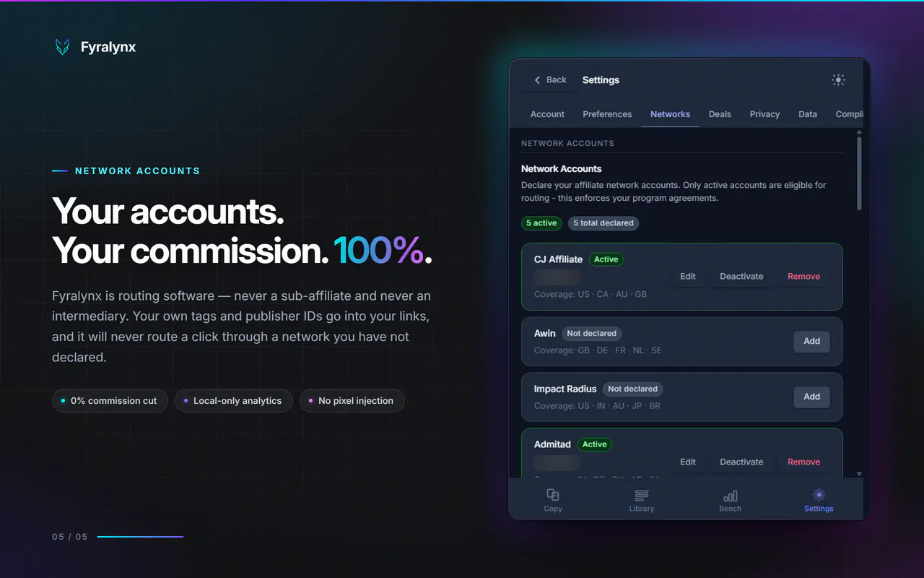Click the 'No pixel injection' pill
Image resolution: width=924 pixels, height=578 pixels.
pos(352,401)
